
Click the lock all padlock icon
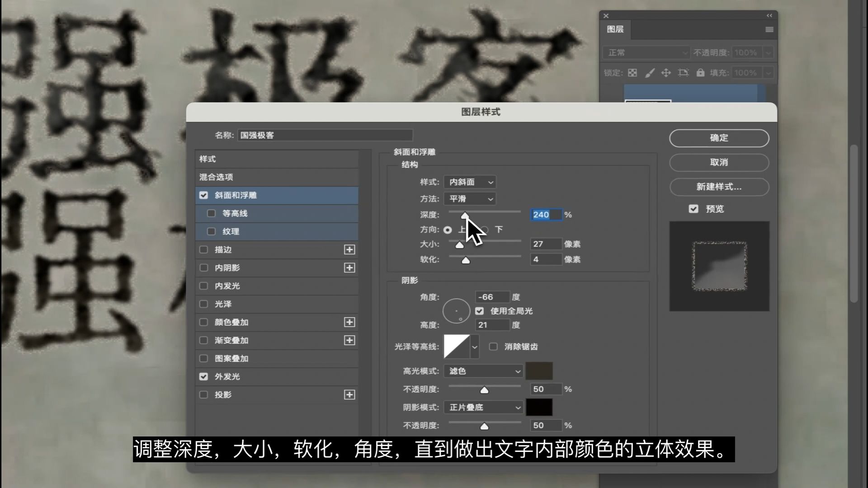tap(700, 73)
